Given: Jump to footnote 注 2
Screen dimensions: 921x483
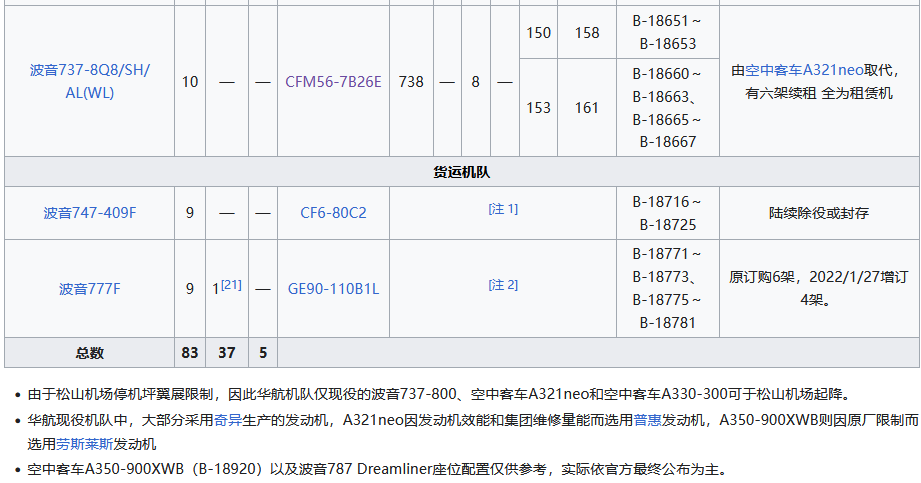Looking at the screenshot, I should tap(503, 285).
